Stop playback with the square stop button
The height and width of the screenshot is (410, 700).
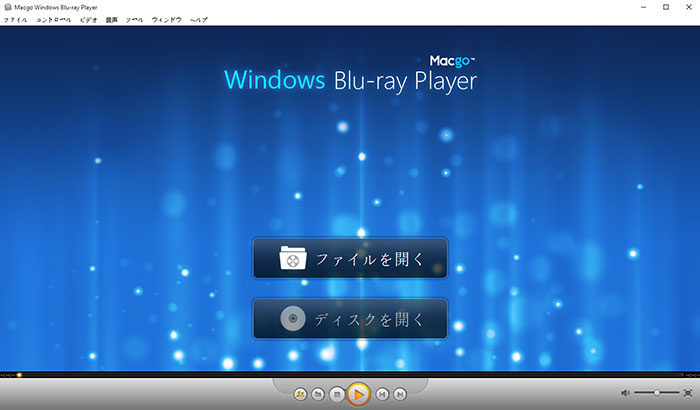337,394
